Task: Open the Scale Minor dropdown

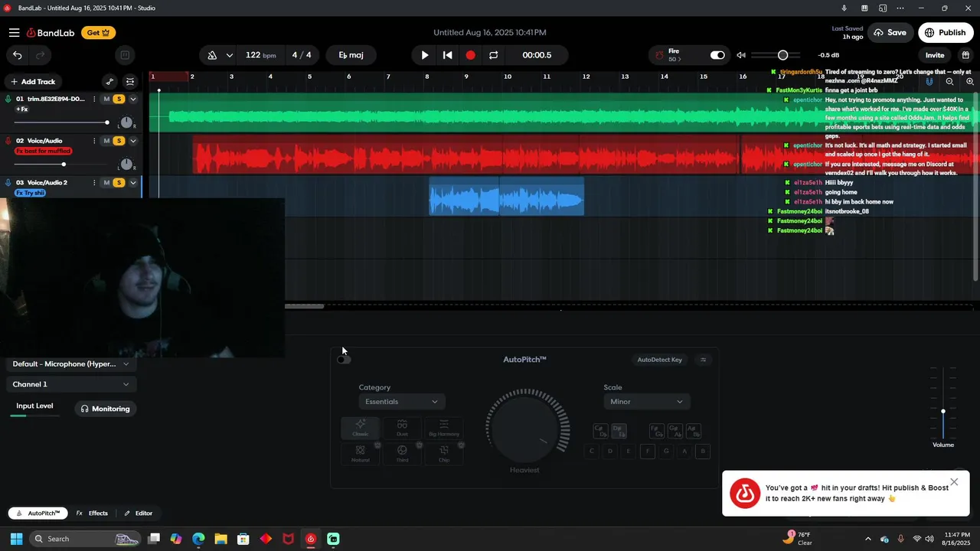Action: pos(646,402)
